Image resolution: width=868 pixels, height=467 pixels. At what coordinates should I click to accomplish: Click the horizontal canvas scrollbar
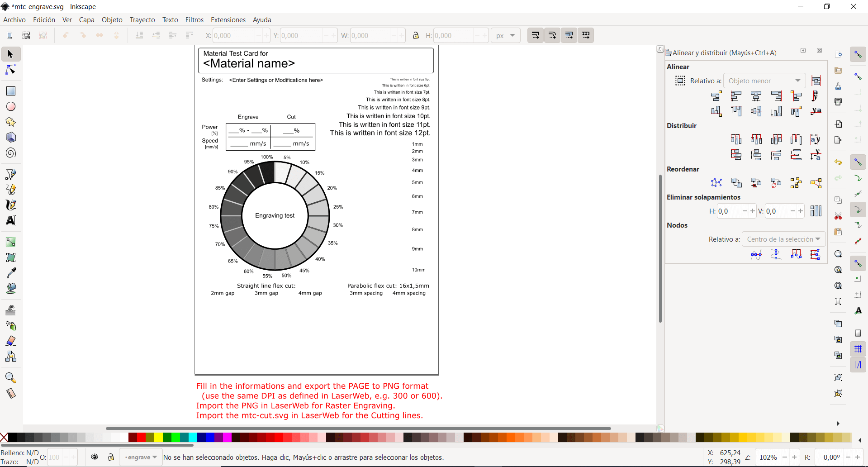point(358,428)
